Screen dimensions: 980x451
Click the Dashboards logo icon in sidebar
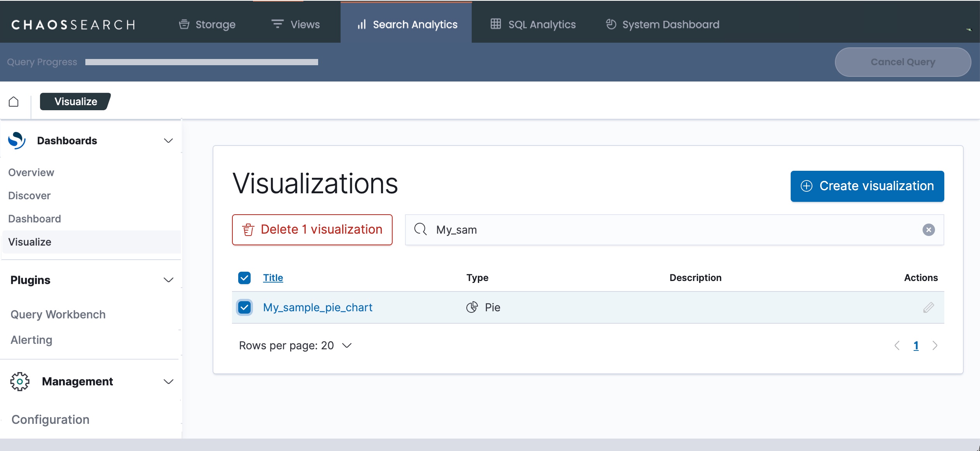[17, 141]
